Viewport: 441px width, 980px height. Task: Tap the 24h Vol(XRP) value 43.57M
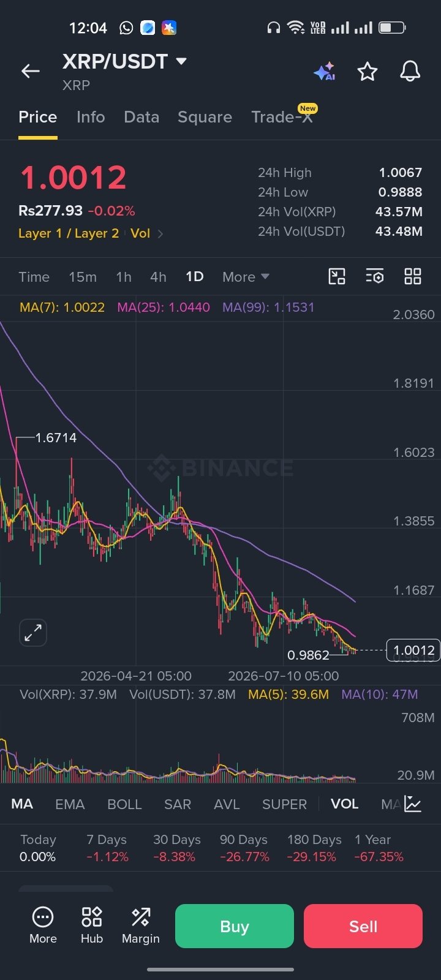(x=399, y=212)
